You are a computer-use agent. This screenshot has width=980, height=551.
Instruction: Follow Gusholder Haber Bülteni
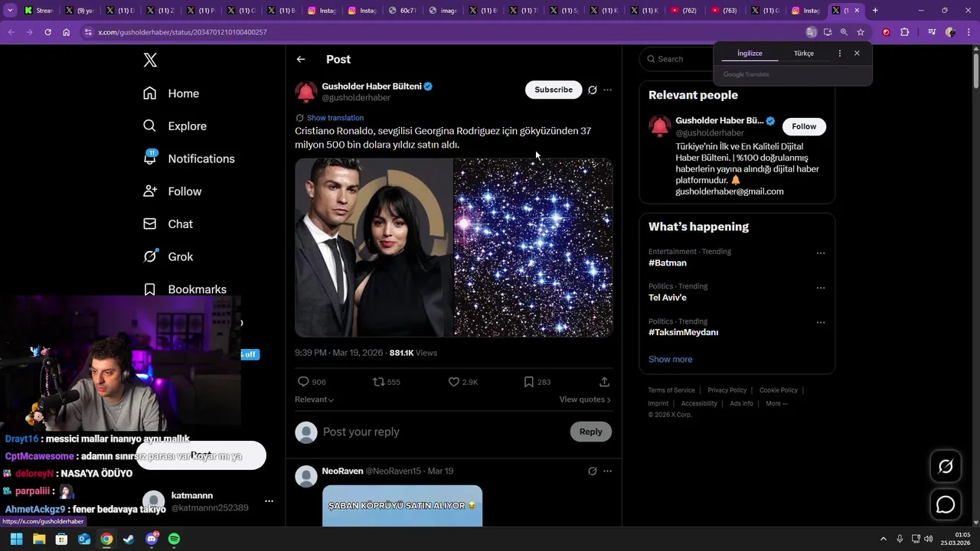pos(804,126)
